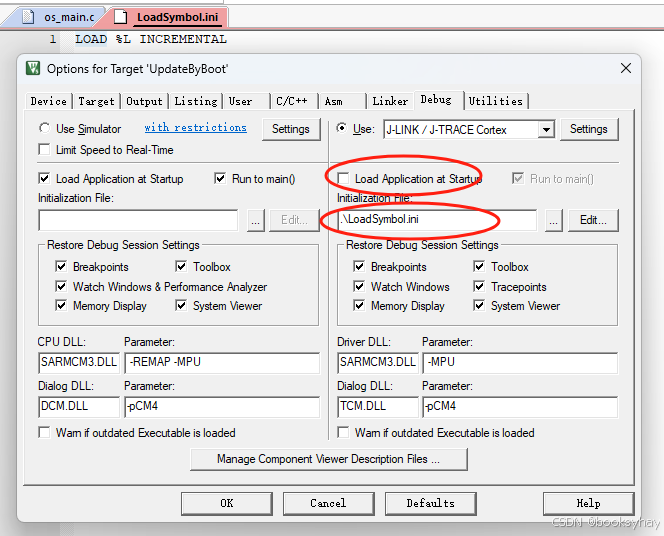Screen dimensions: 664x536
Task: Click TCM.DLL dialog DLL field
Action: pyautogui.click(x=378, y=407)
